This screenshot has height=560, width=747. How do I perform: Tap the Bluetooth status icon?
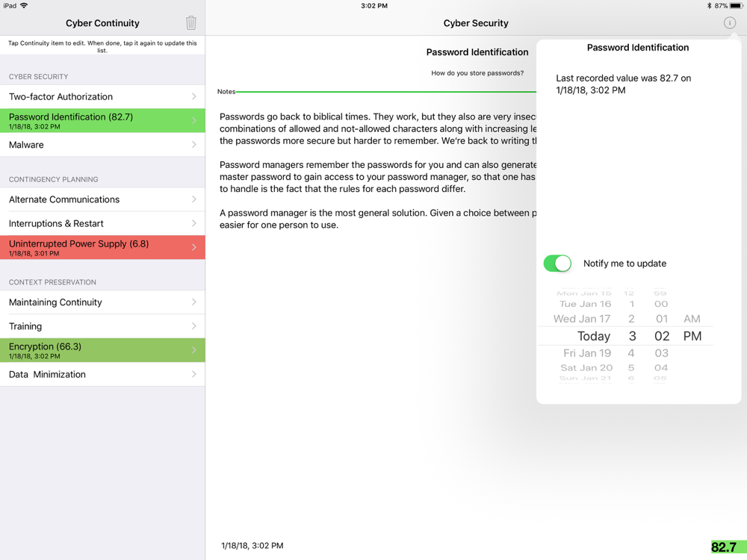point(709,6)
